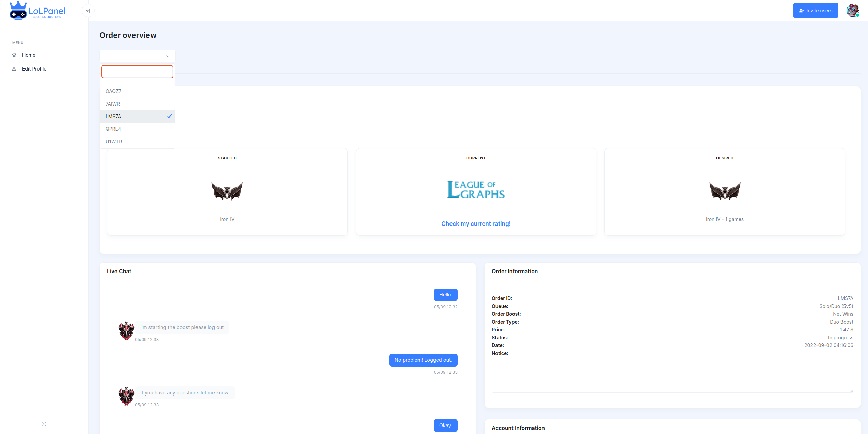Click in the Notice text area

coord(672,375)
